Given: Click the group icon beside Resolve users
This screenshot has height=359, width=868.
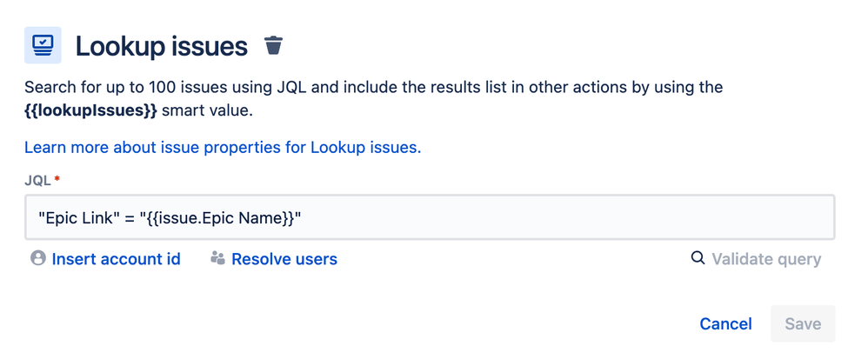Looking at the screenshot, I should click(x=218, y=258).
